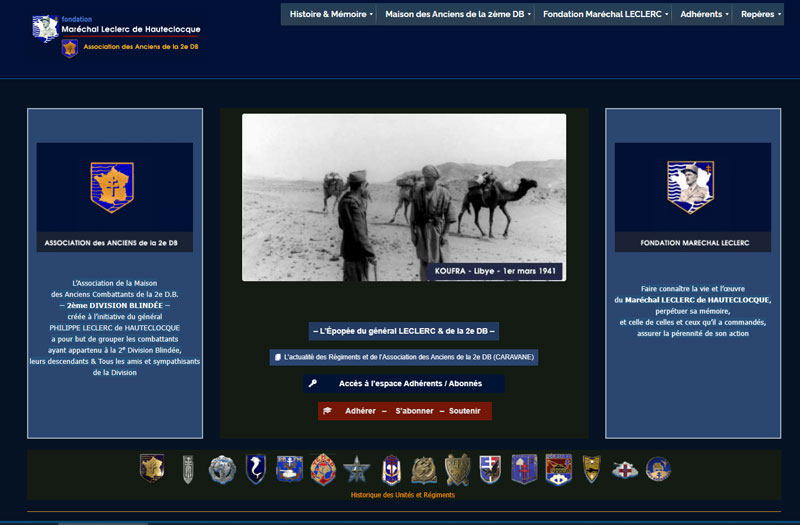Select the round blue badge with gold figure
Screen dimensions: 800x525
click(658, 469)
